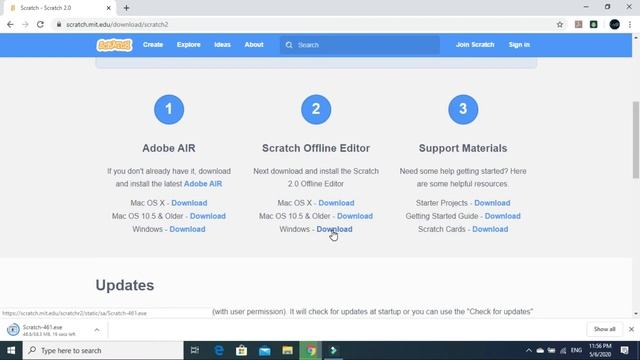Click the battery icon in the system tray
Viewport: 640px width, 360px height.
click(x=551, y=350)
